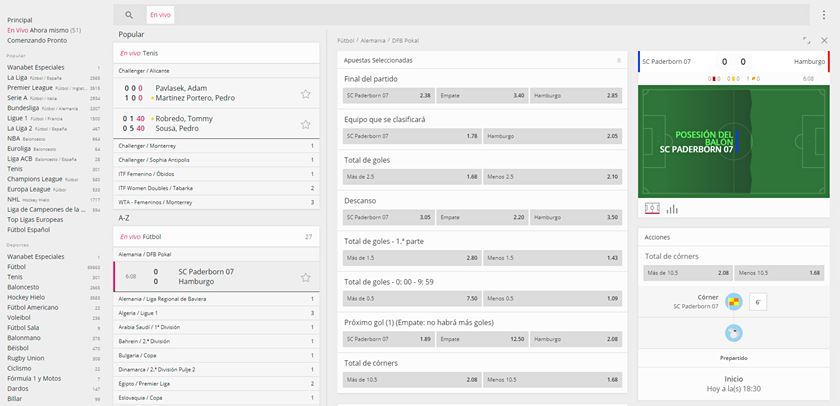Expand Algeria / Ligue 1 row
The height and width of the screenshot is (406, 840).
click(x=216, y=313)
